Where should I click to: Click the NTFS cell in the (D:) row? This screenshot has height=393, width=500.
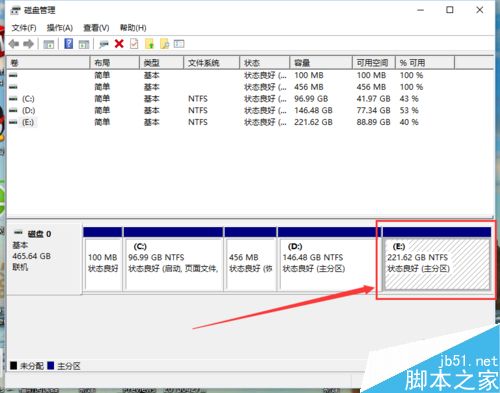point(198,110)
